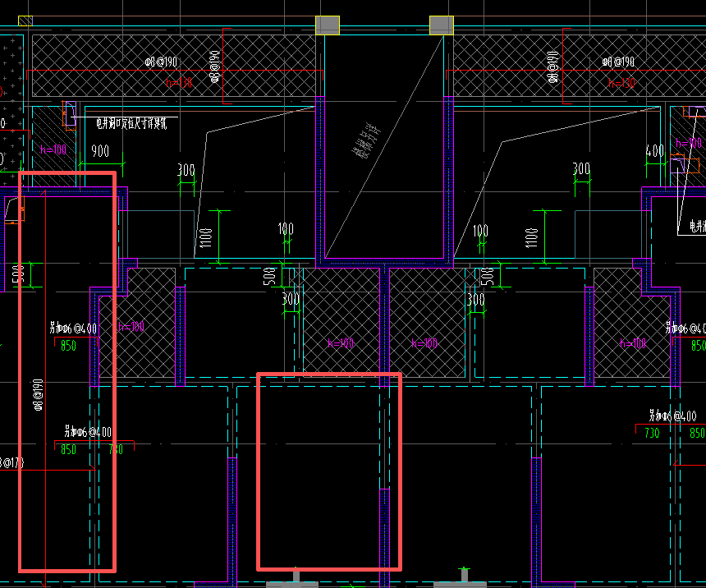Select the 1100 dimension left of stairwell
706x588 pixels.
click(x=205, y=238)
